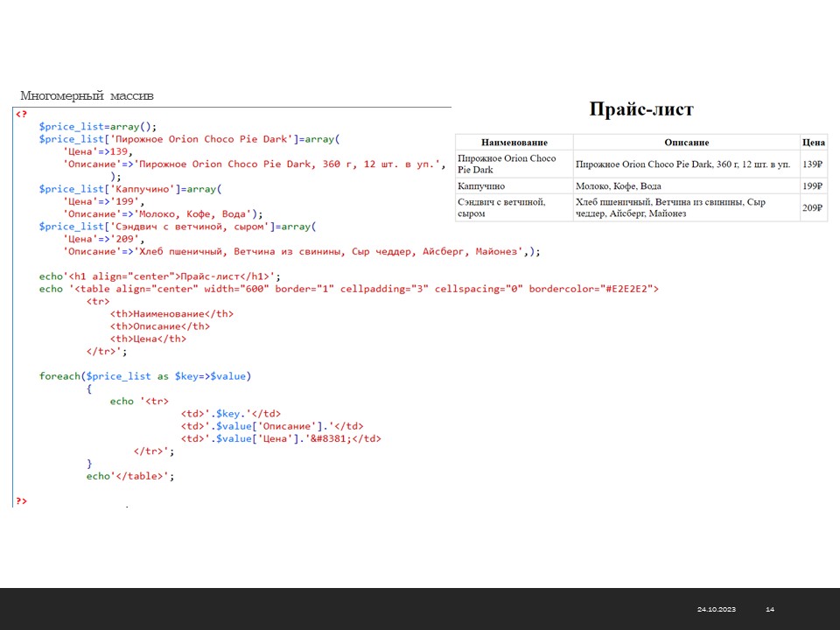Screen dimensions: 840x630
Task: Click the "Описание" table column header
Action: point(686,143)
